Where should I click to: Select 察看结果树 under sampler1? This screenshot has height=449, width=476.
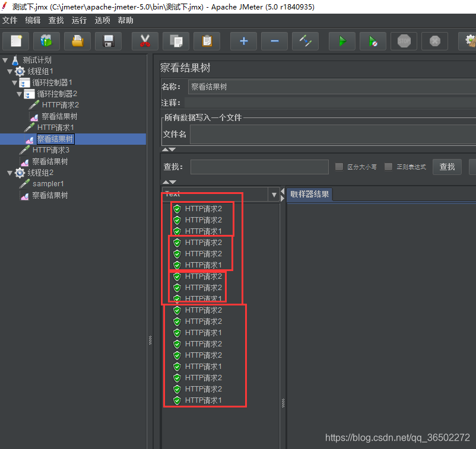(x=50, y=195)
